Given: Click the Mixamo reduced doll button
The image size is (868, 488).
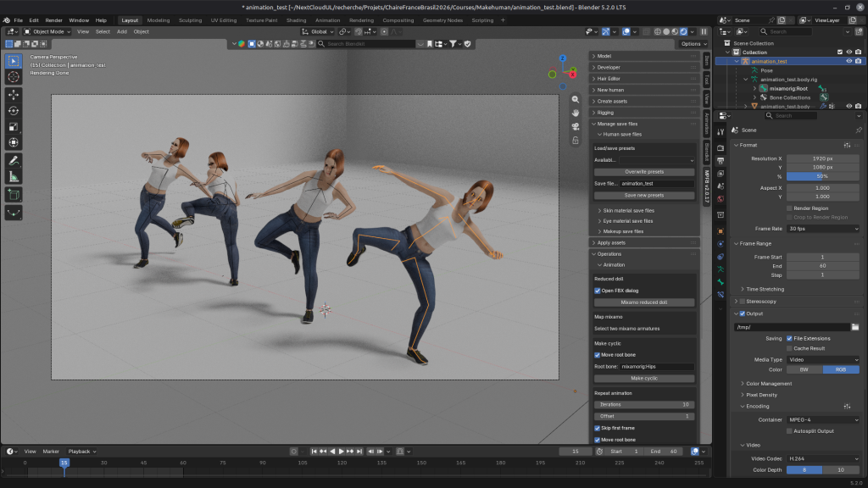Looking at the screenshot, I should (x=644, y=302).
